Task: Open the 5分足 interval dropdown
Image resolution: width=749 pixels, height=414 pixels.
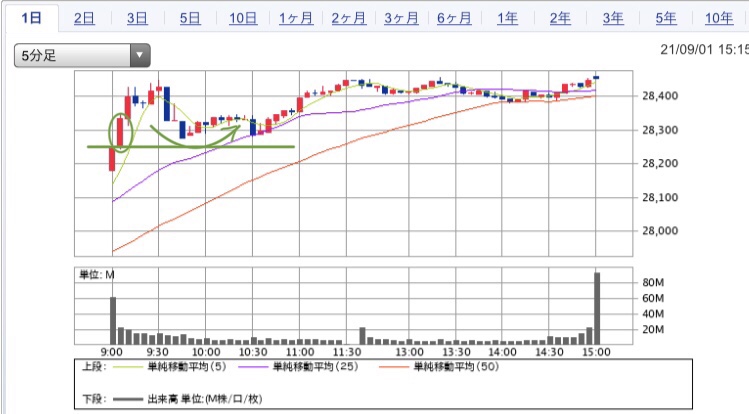Action: click(x=82, y=55)
